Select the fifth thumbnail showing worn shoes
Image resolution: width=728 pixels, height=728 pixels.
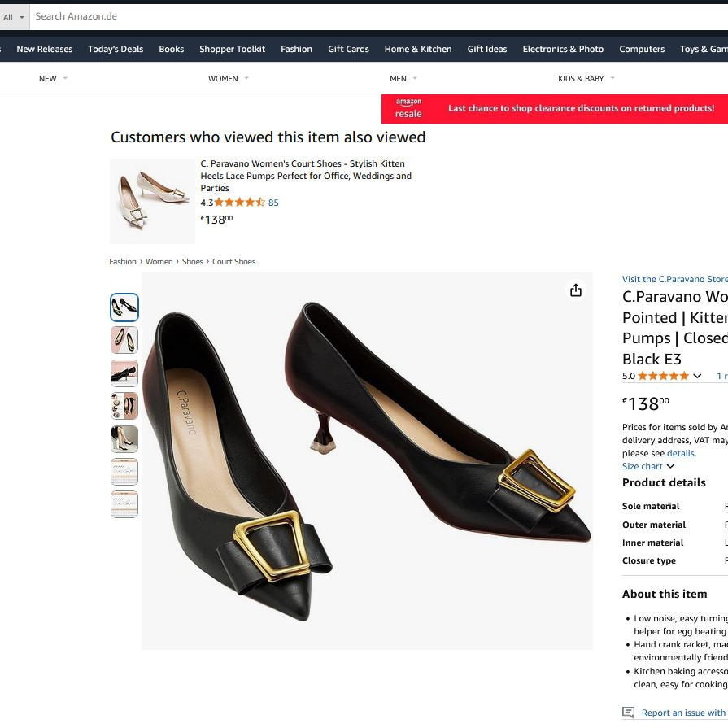(x=124, y=439)
